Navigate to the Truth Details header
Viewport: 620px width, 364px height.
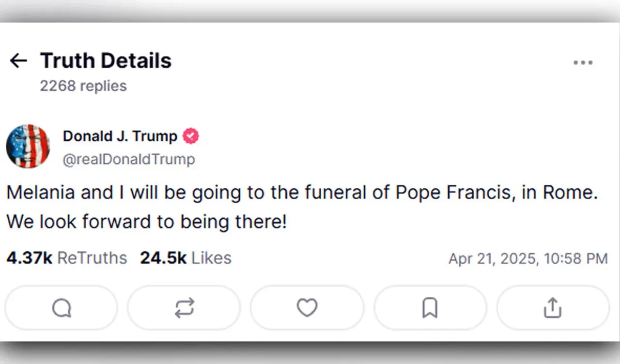tap(106, 60)
